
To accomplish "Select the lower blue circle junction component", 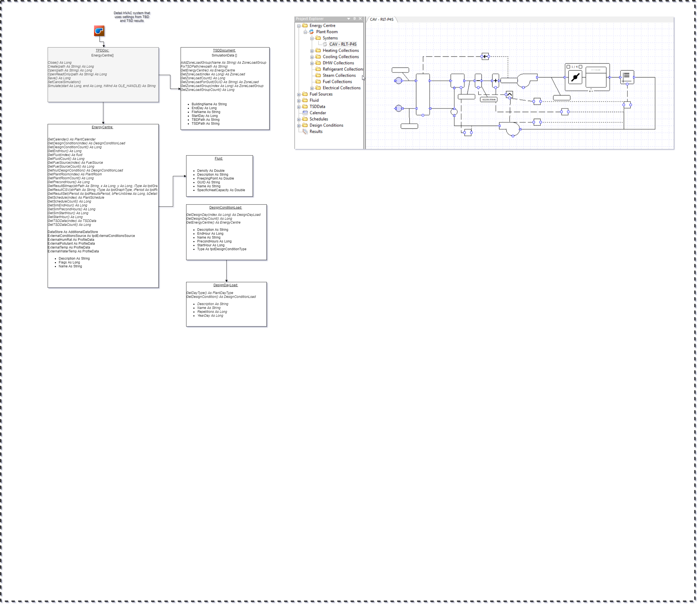I will coord(399,109).
